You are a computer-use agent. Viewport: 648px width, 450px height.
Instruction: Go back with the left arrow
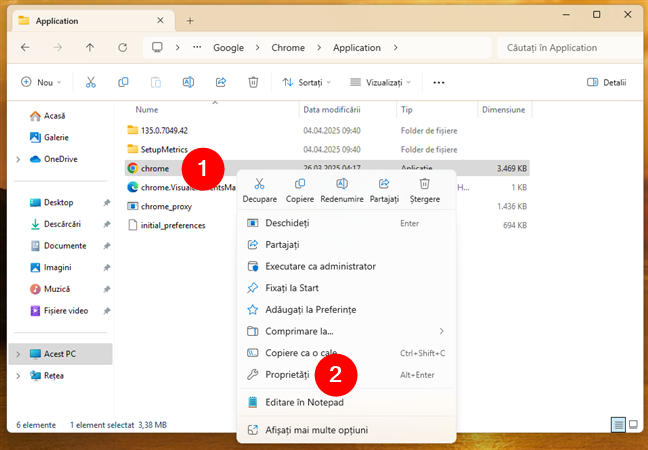pos(25,48)
